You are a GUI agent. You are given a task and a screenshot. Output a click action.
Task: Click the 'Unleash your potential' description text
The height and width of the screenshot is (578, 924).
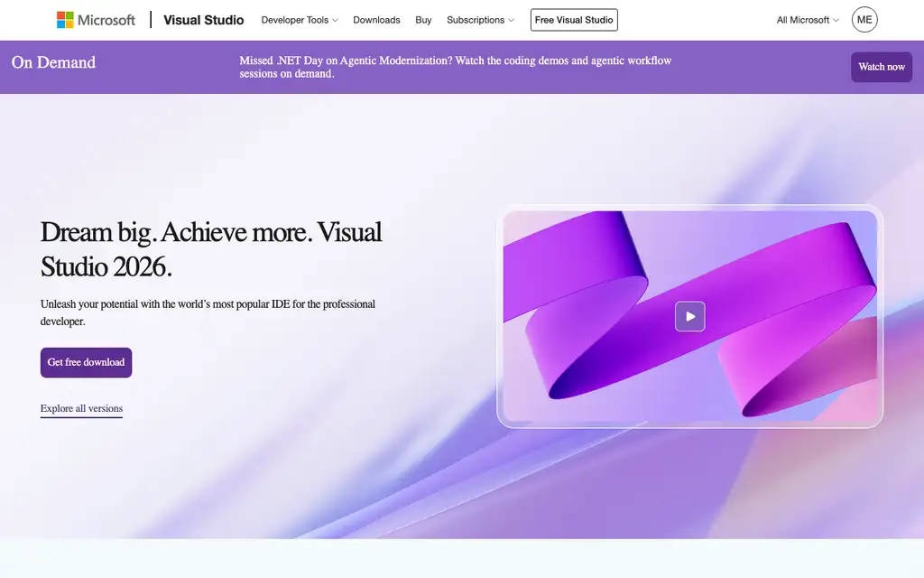point(208,312)
